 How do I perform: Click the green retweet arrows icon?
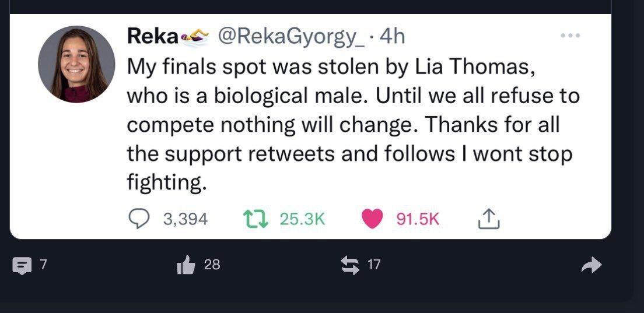point(255,219)
